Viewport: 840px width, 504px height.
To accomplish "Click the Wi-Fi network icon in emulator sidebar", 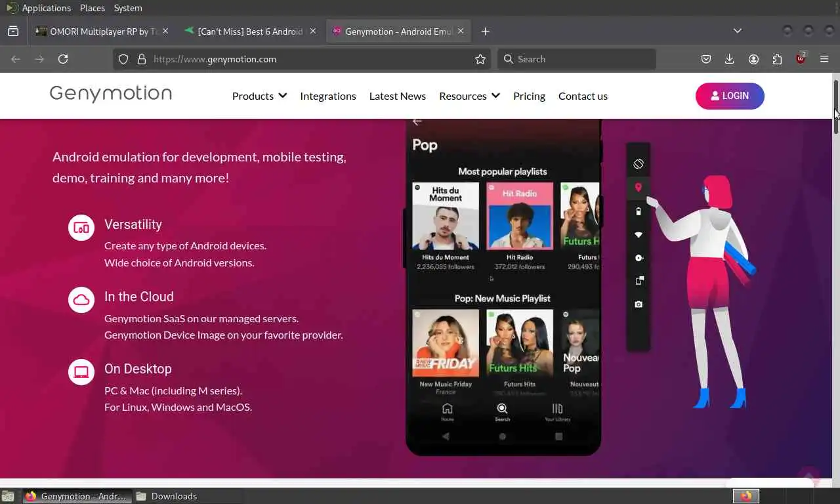I will [639, 235].
